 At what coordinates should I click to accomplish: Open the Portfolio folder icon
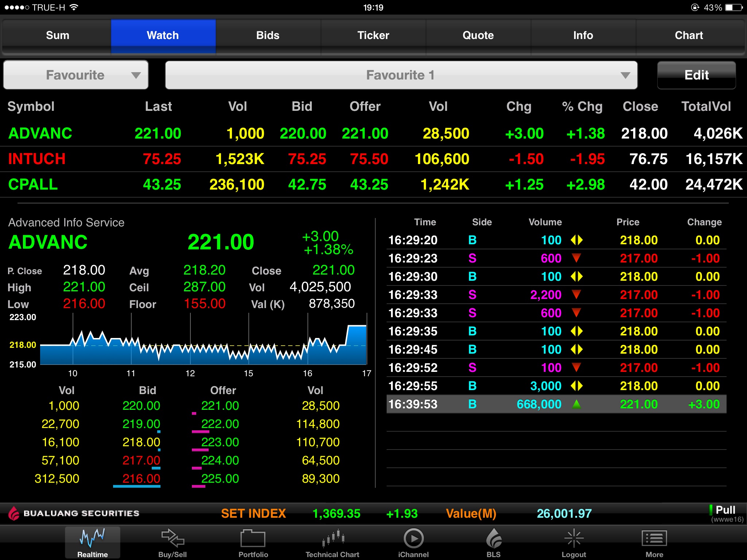(x=253, y=538)
